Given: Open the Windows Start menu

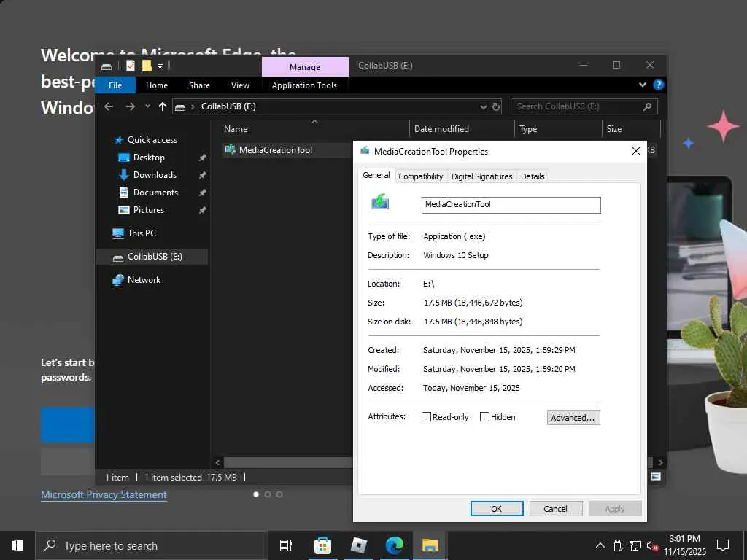Looking at the screenshot, I should tap(18, 545).
